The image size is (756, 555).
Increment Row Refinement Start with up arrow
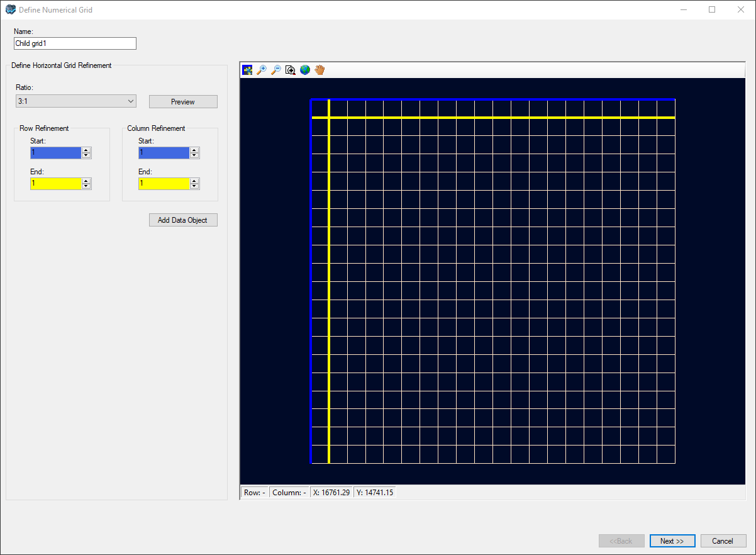coord(86,150)
